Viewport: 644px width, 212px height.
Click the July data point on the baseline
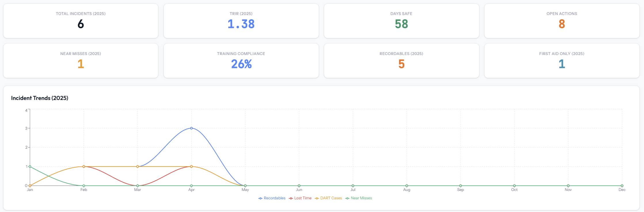(353, 186)
